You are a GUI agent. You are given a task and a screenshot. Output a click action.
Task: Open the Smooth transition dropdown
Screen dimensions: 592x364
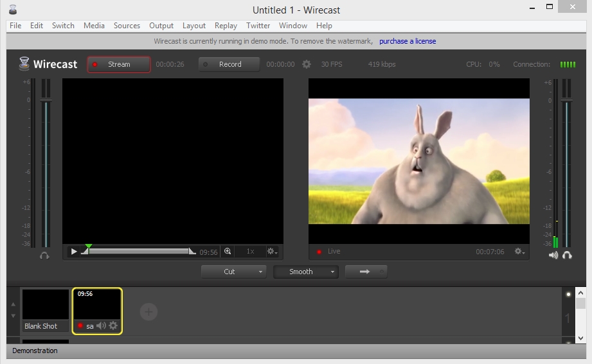(x=306, y=272)
